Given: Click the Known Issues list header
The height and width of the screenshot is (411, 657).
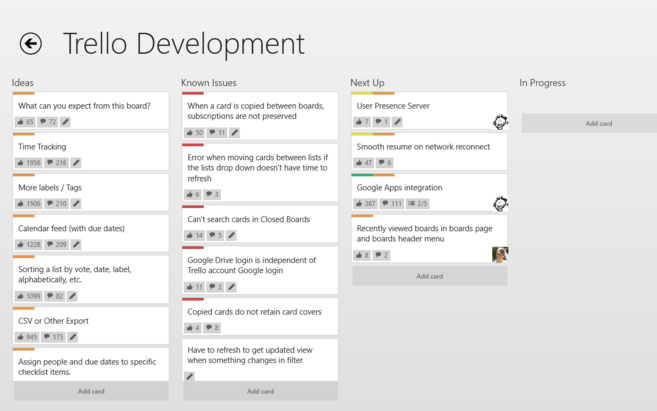Looking at the screenshot, I should point(209,83).
